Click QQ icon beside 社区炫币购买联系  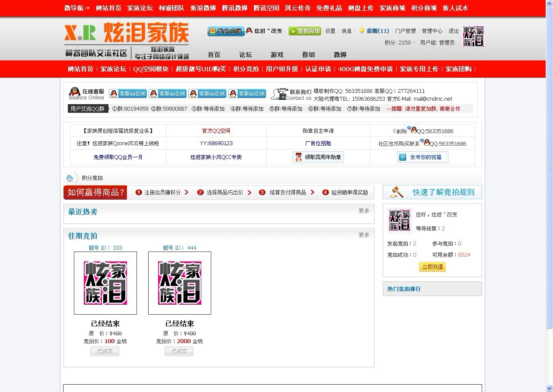tap(425, 142)
